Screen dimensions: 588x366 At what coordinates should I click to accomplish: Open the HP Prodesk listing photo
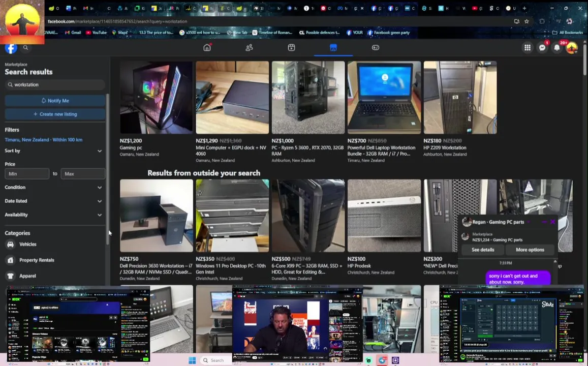point(384,216)
